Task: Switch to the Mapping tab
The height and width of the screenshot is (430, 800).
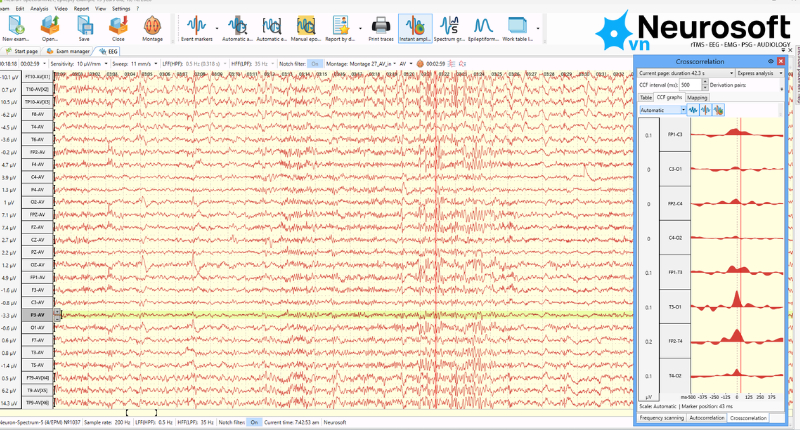Action: (697, 98)
